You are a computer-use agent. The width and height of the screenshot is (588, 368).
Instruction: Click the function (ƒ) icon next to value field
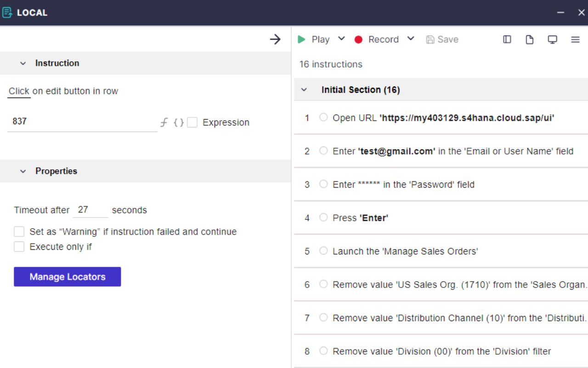tap(164, 122)
